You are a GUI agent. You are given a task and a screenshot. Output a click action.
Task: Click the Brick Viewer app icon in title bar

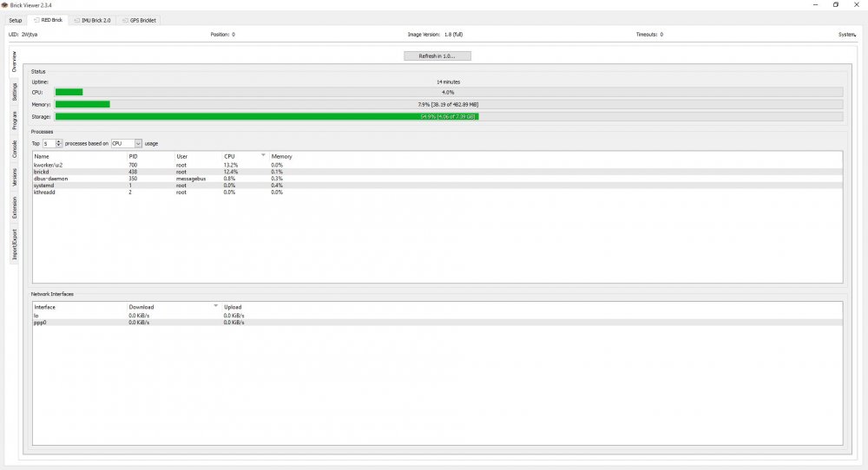pos(4,4)
